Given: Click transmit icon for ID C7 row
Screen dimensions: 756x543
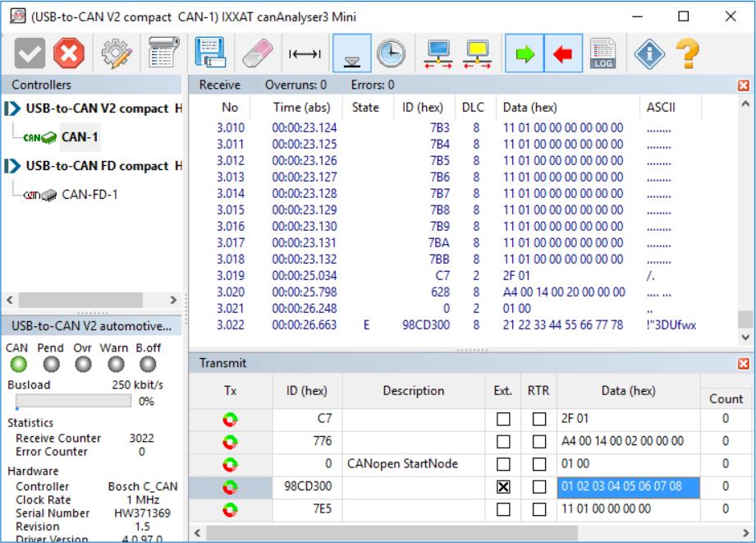Looking at the screenshot, I should pyautogui.click(x=230, y=420).
